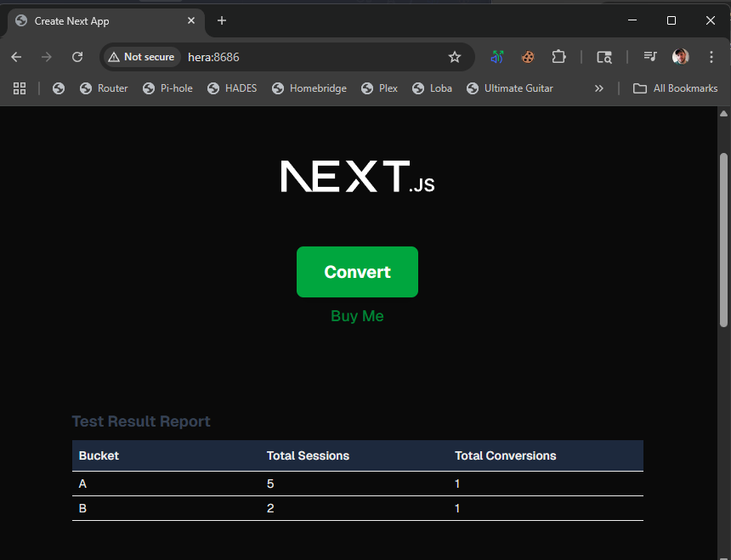Click the conversions value in row B

click(457, 508)
